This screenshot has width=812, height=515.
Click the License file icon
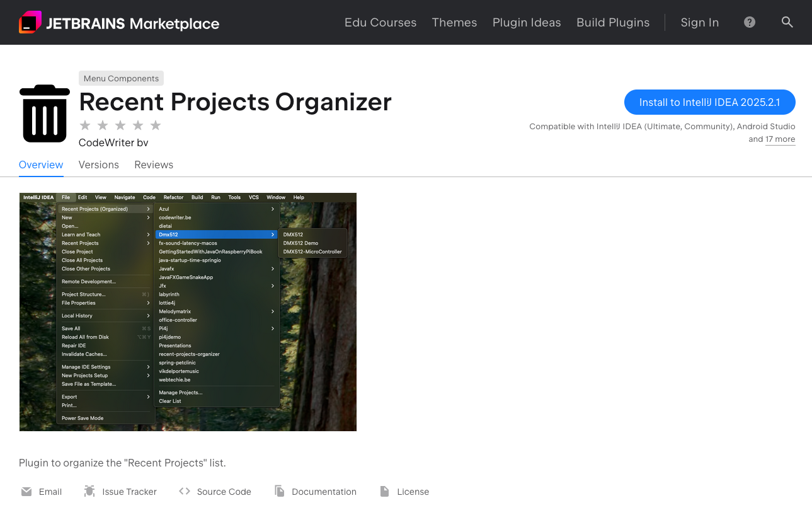pos(384,492)
